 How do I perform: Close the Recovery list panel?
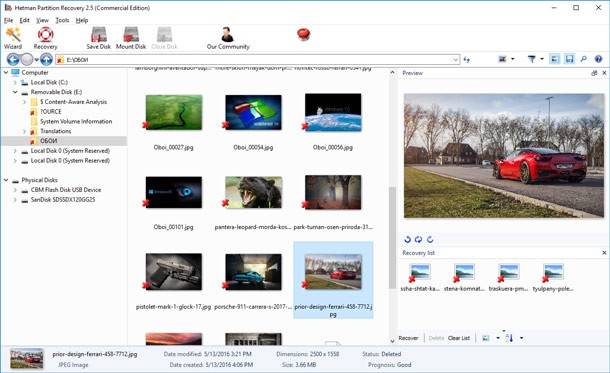604,253
